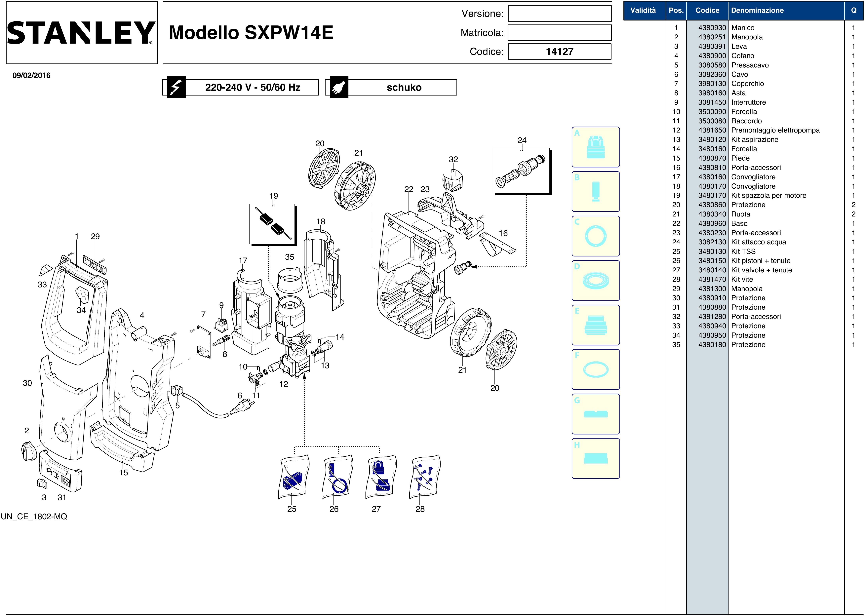Click the Stanley logo
Screen dimensions: 866x616
point(81,33)
